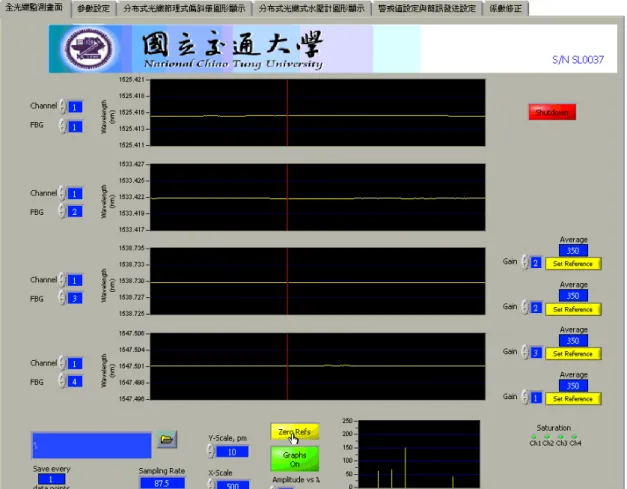Viewport: 627px width, 489px height.
Task: Click Average field 350 for the 1533 nm graph
Action: pyautogui.click(x=573, y=295)
